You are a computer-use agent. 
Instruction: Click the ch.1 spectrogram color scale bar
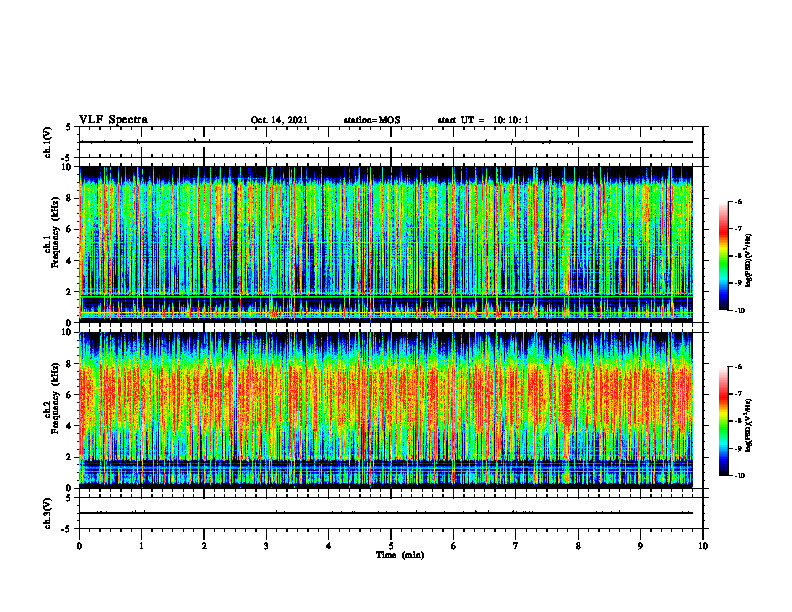pos(723,256)
